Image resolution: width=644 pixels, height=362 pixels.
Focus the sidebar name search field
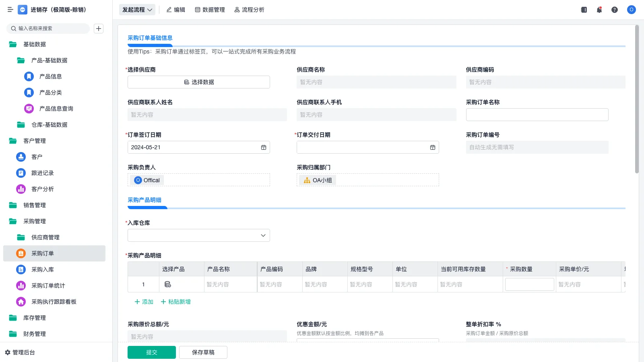coord(48,29)
